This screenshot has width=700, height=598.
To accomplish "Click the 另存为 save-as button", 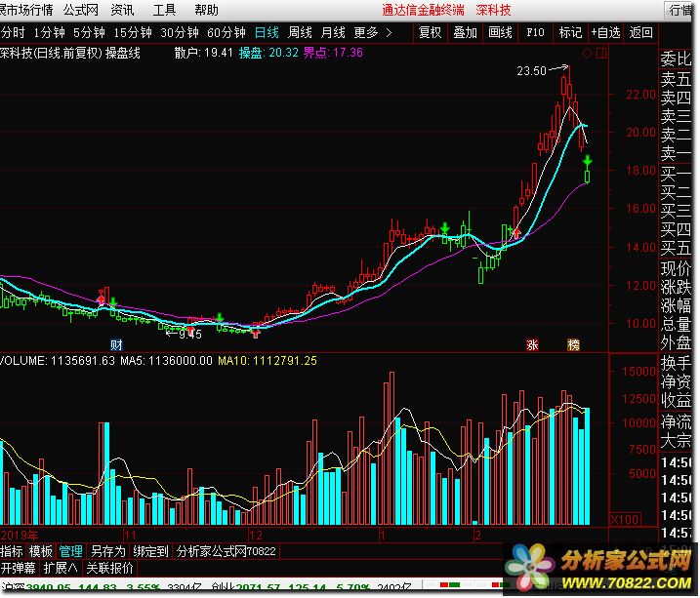I will 107,550.
